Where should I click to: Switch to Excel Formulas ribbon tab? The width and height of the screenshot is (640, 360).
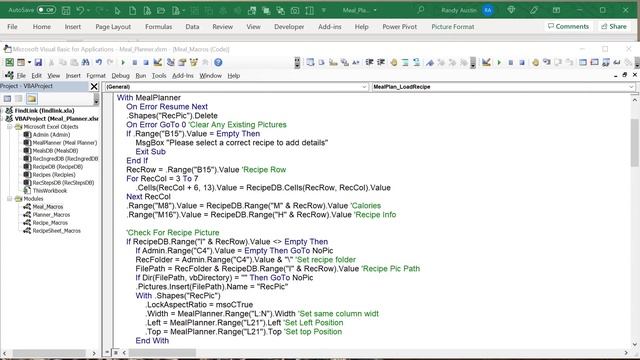[x=158, y=27]
